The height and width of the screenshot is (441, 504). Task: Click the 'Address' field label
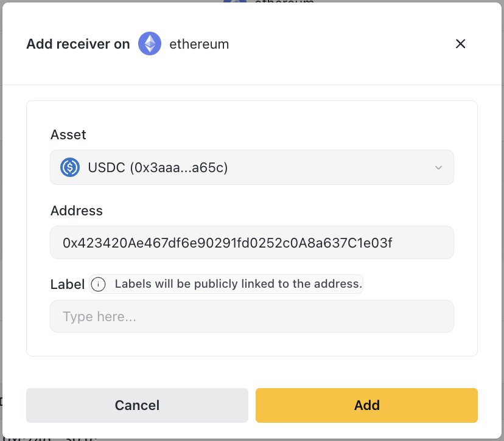click(77, 210)
